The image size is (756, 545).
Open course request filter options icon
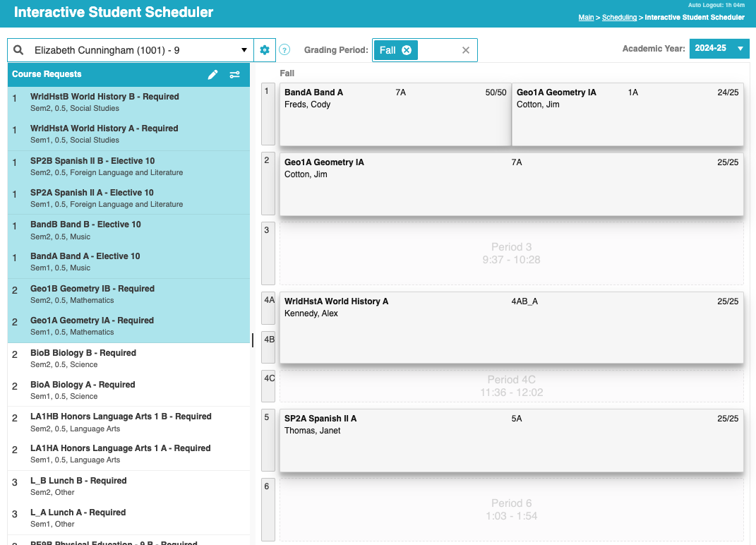point(235,75)
